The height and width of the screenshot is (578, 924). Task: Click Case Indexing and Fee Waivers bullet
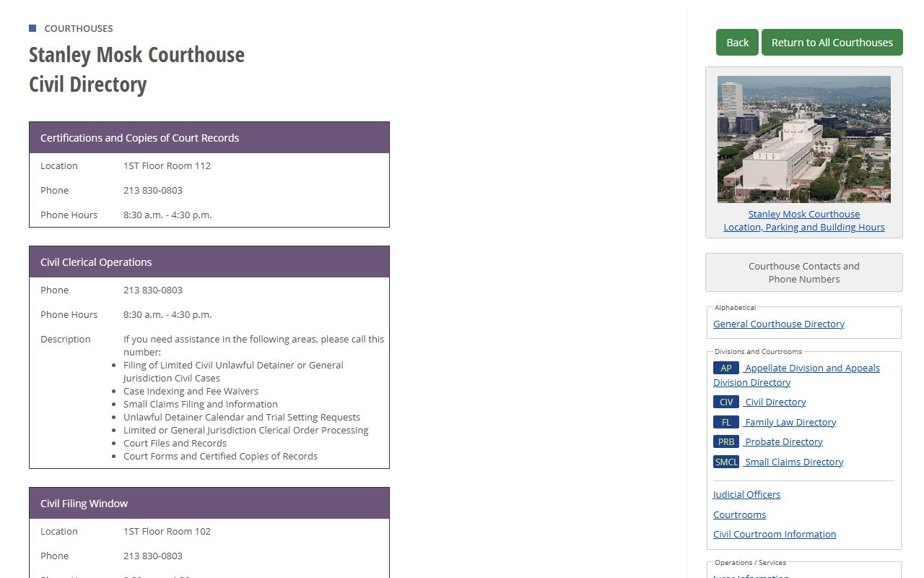(x=191, y=391)
